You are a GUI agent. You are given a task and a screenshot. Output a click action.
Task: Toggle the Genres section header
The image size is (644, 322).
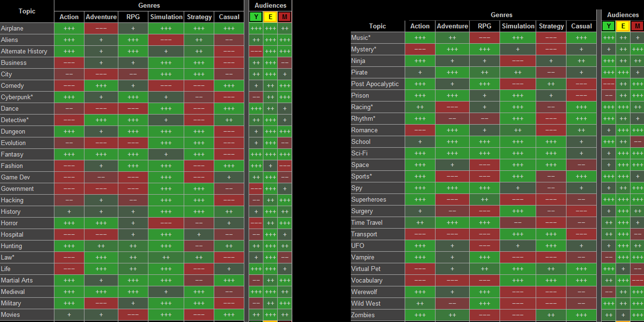pos(149,5)
